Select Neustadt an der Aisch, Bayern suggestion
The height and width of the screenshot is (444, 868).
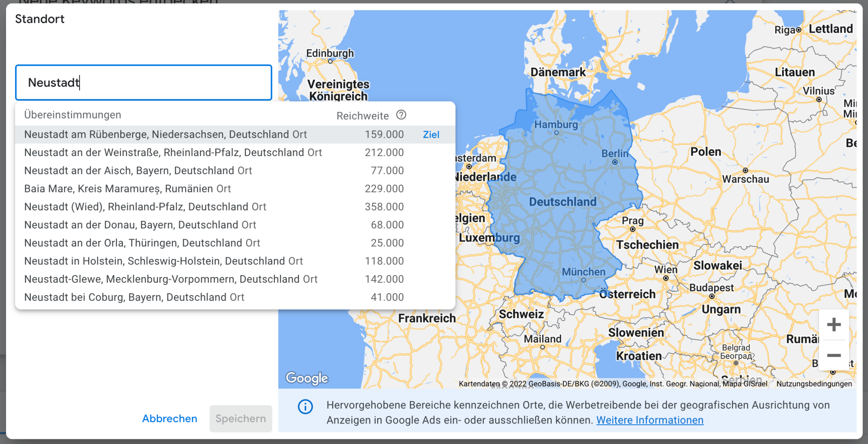tap(235, 170)
